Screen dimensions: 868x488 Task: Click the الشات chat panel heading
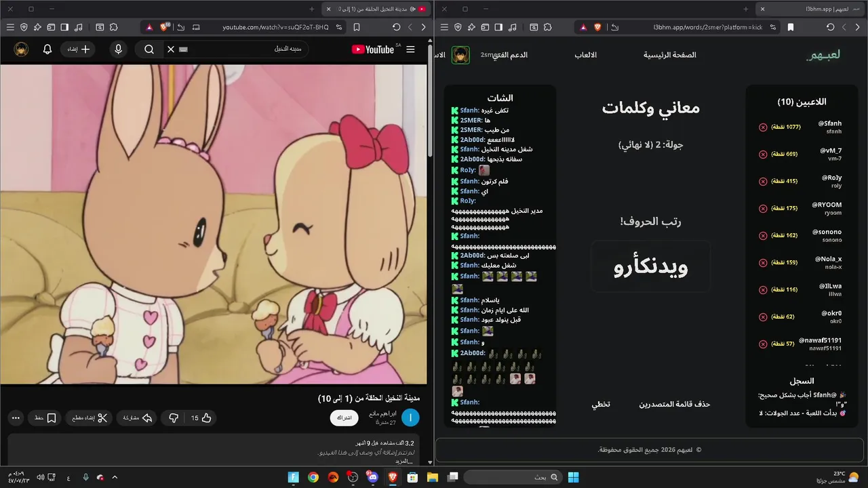(500, 98)
